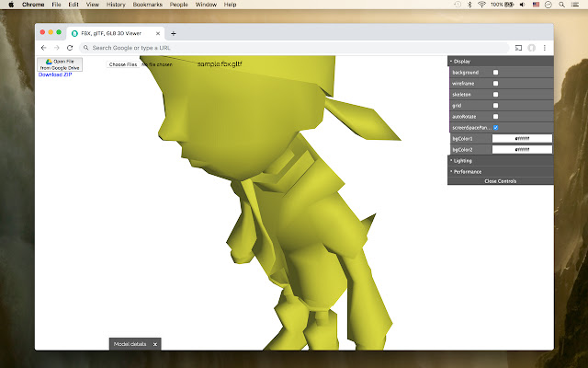Go back with the back arrow

point(44,48)
